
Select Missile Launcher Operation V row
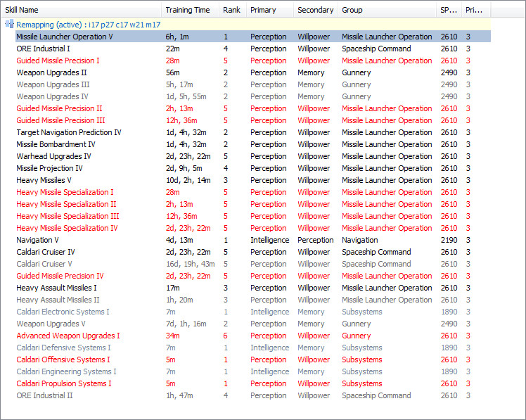pos(253,37)
